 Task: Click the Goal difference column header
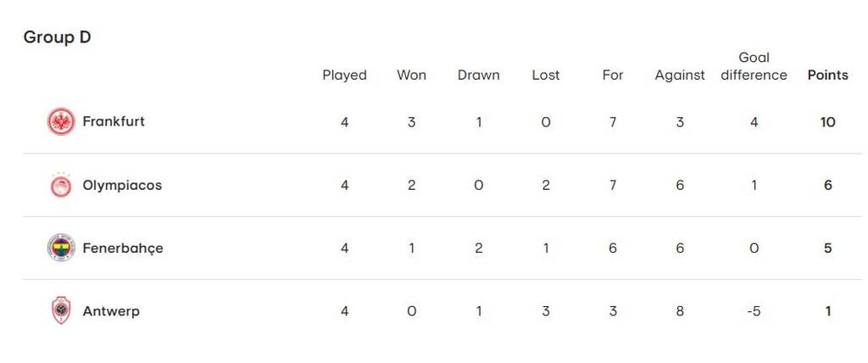tap(754, 66)
